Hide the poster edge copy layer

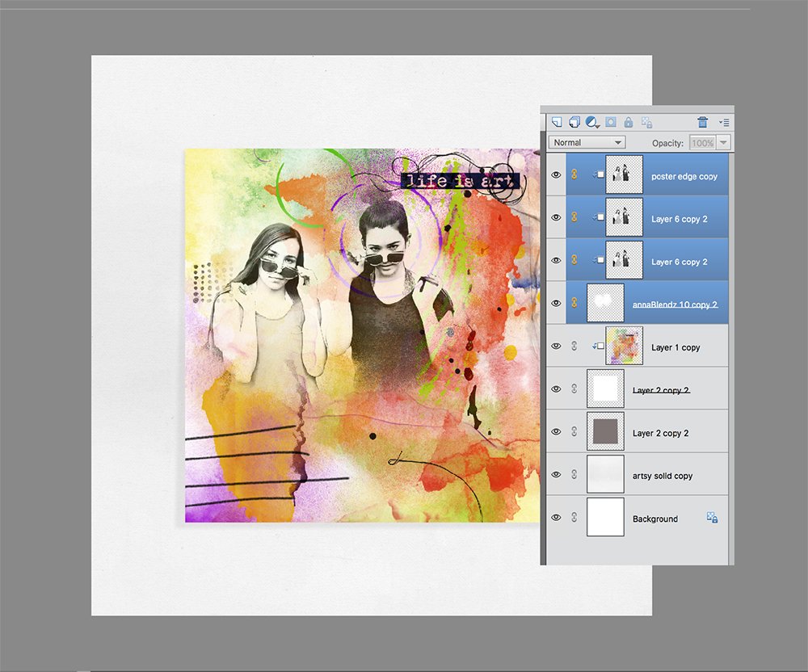click(556, 175)
